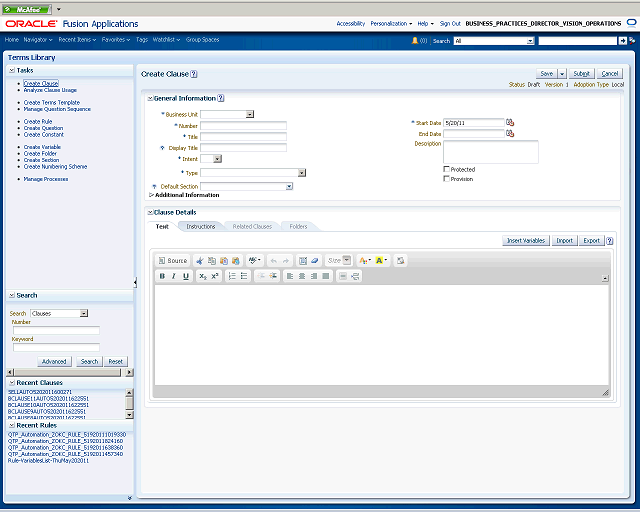Click the Paste from Word icon
Image resolution: width=640 pixels, height=512 pixels.
pos(236,260)
